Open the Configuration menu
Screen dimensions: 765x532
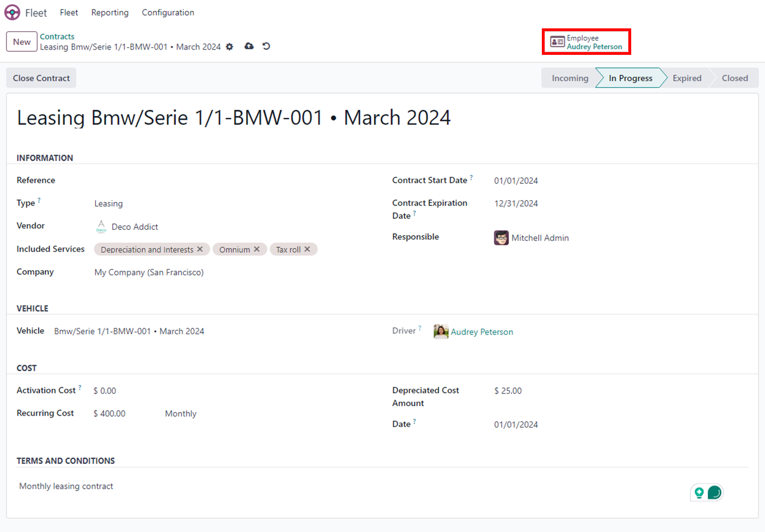(168, 12)
